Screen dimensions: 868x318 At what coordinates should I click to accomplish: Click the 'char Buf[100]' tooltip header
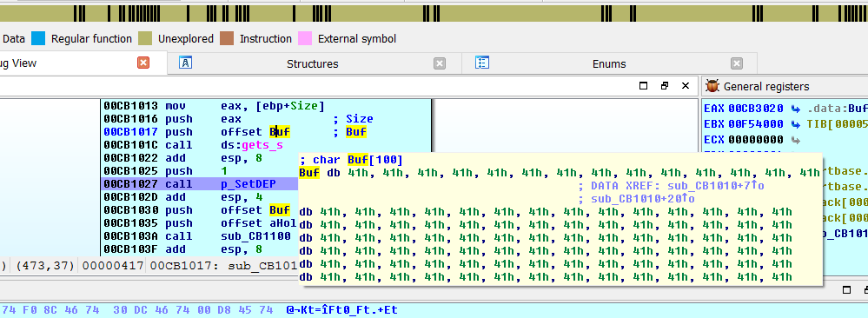pyautogui.click(x=351, y=160)
